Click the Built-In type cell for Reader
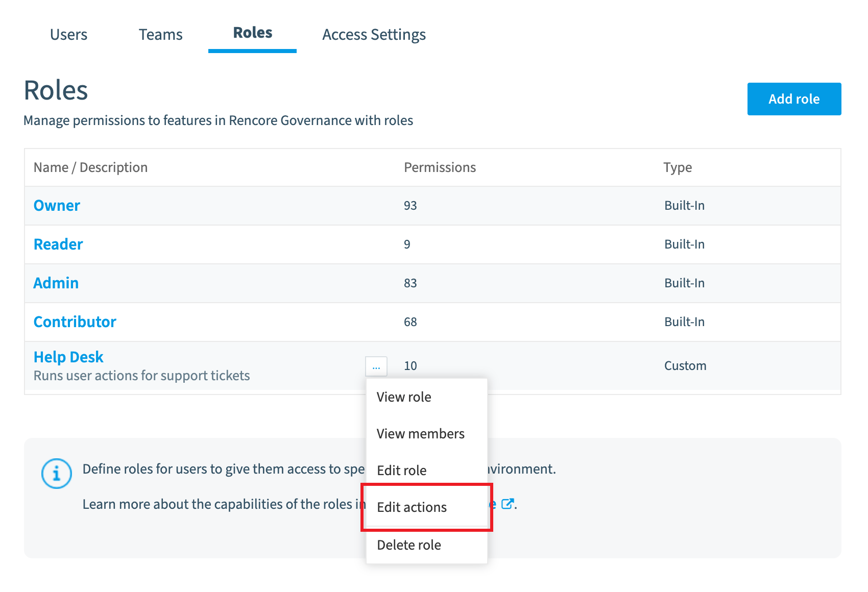 tap(685, 244)
